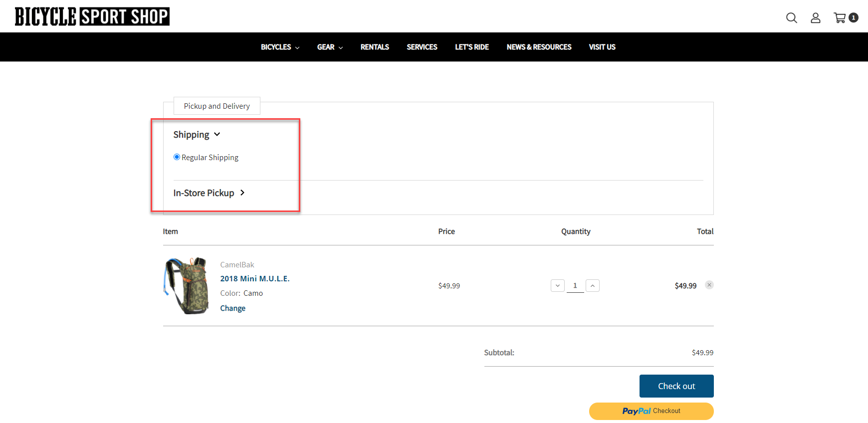Image resolution: width=868 pixels, height=423 pixels.
Task: Click the Check out button
Action: click(676, 386)
